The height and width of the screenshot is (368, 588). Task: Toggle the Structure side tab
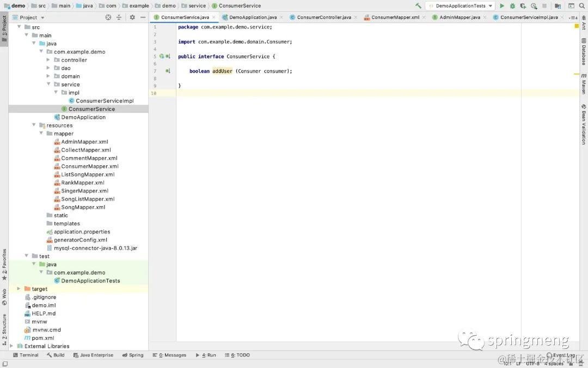pyautogui.click(x=4, y=329)
